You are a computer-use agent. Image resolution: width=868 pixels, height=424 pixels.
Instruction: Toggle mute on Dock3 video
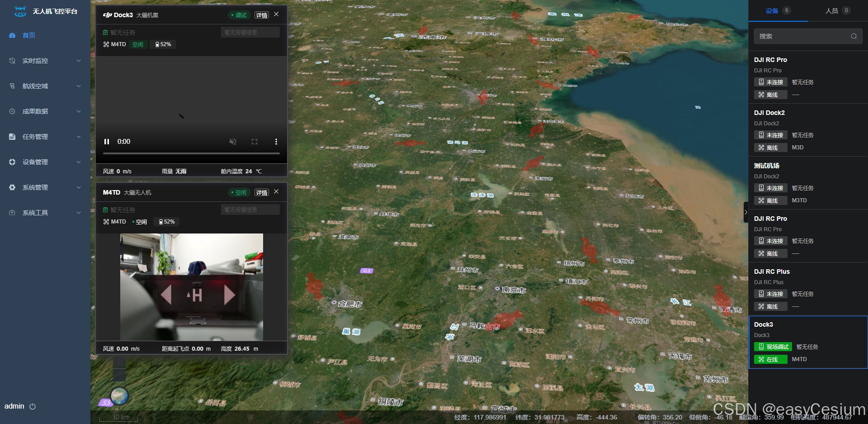click(233, 142)
